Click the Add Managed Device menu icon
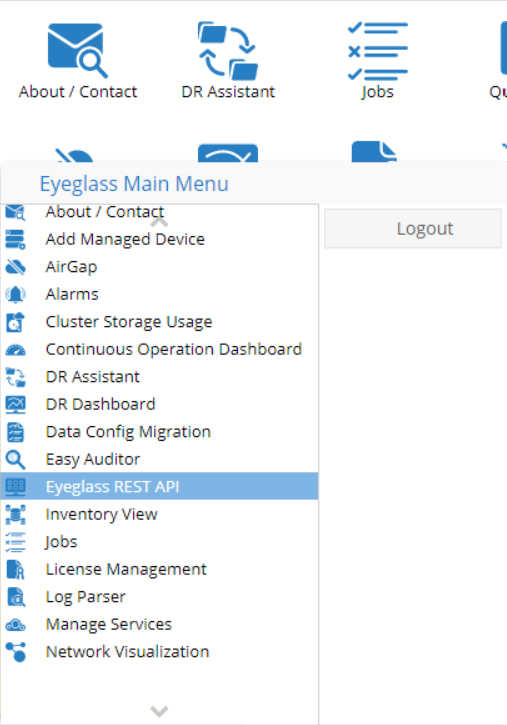This screenshot has height=725, width=507. [x=15, y=240]
